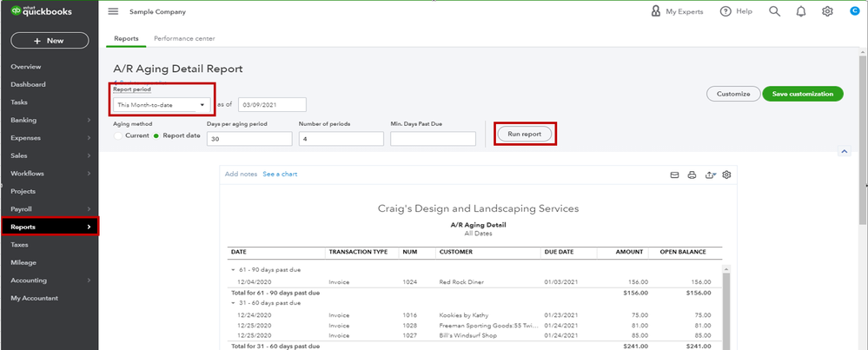Click the Red Rock Diner customer entry
This screenshot has width=868, height=350.
coord(461,282)
